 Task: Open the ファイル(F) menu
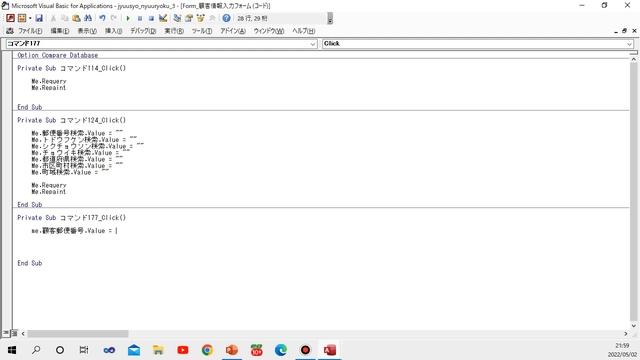(30, 31)
